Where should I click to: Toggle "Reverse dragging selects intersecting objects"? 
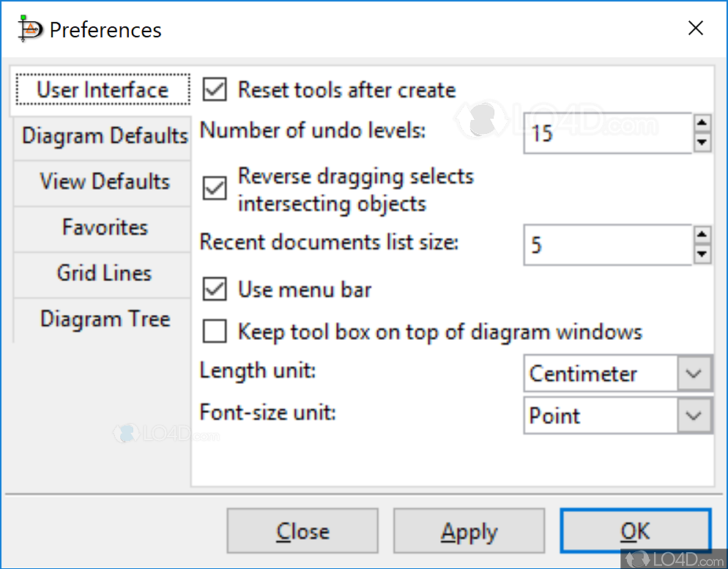click(x=214, y=189)
